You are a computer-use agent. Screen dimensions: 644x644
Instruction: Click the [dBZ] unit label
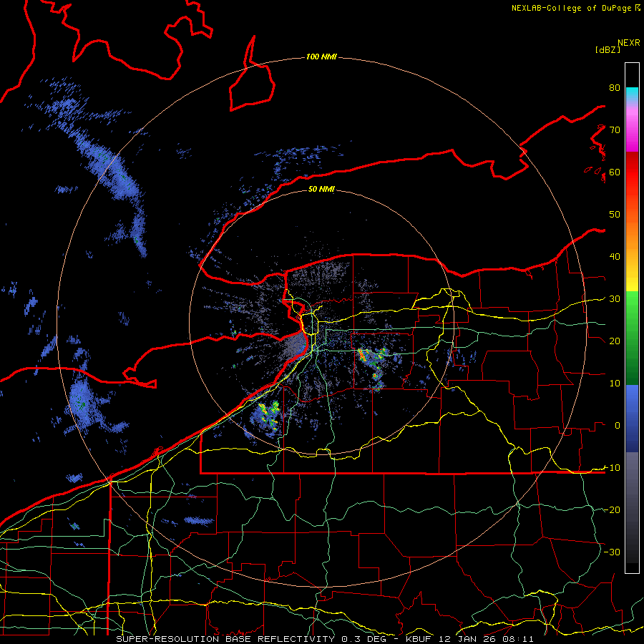[608, 49]
